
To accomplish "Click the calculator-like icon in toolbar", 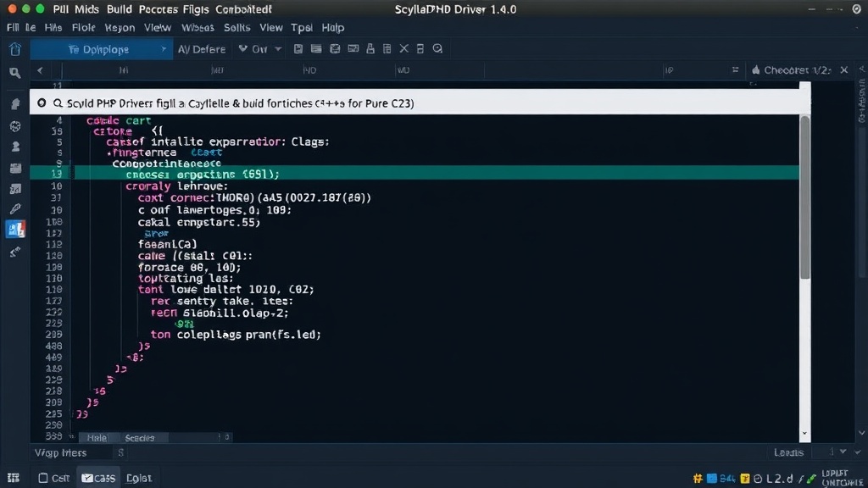I will coord(387,48).
